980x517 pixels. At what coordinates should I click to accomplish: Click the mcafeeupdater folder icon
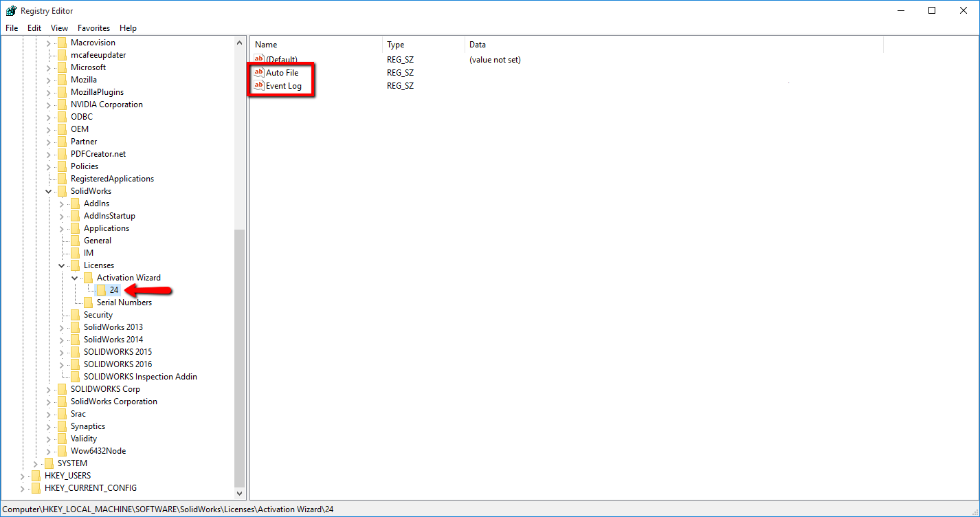tap(63, 55)
